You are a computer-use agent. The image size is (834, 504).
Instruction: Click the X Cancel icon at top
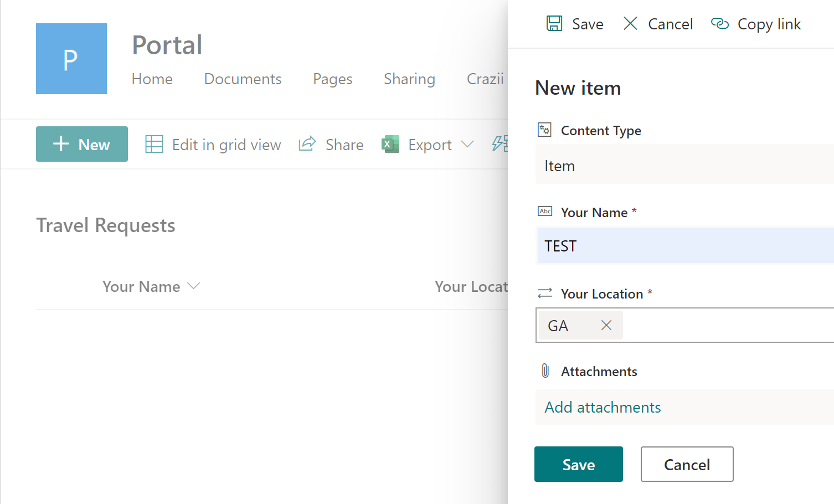(630, 24)
